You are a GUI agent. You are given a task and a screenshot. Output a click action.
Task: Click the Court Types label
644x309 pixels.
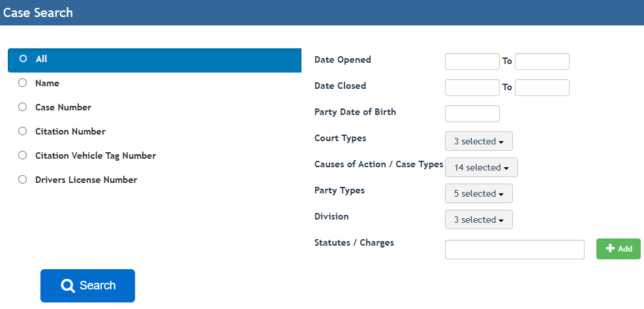point(340,138)
